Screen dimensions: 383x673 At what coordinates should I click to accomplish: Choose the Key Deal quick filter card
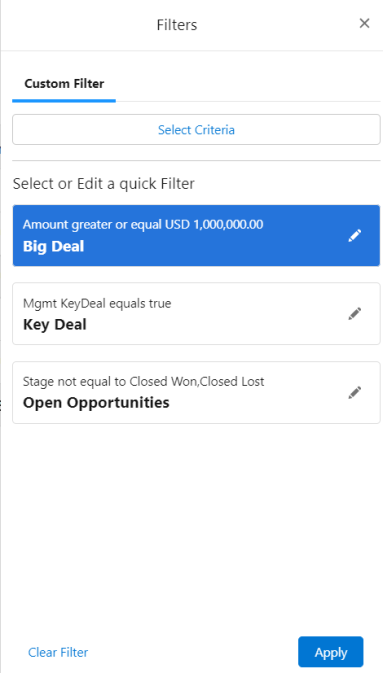tap(196, 314)
